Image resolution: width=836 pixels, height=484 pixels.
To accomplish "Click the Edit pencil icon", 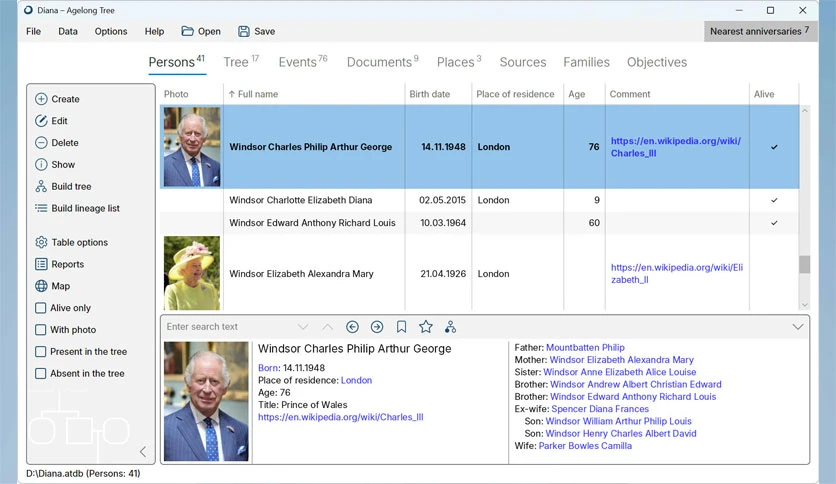I will [41, 121].
